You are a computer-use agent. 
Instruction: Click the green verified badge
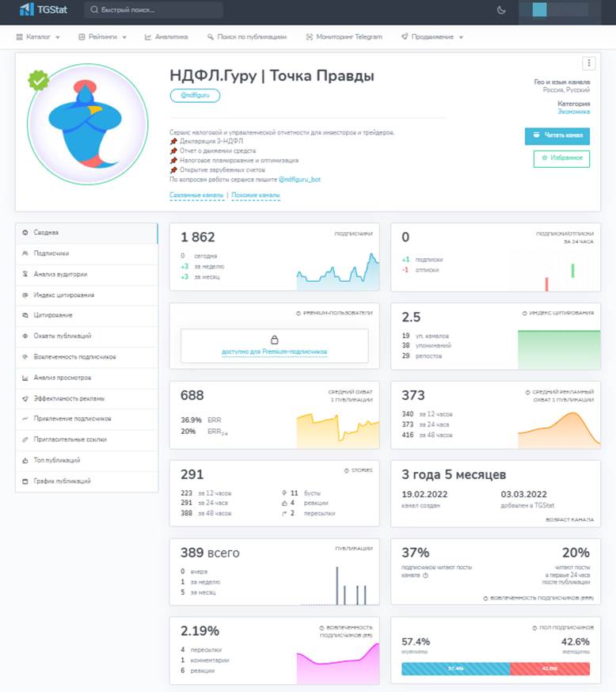[38, 80]
